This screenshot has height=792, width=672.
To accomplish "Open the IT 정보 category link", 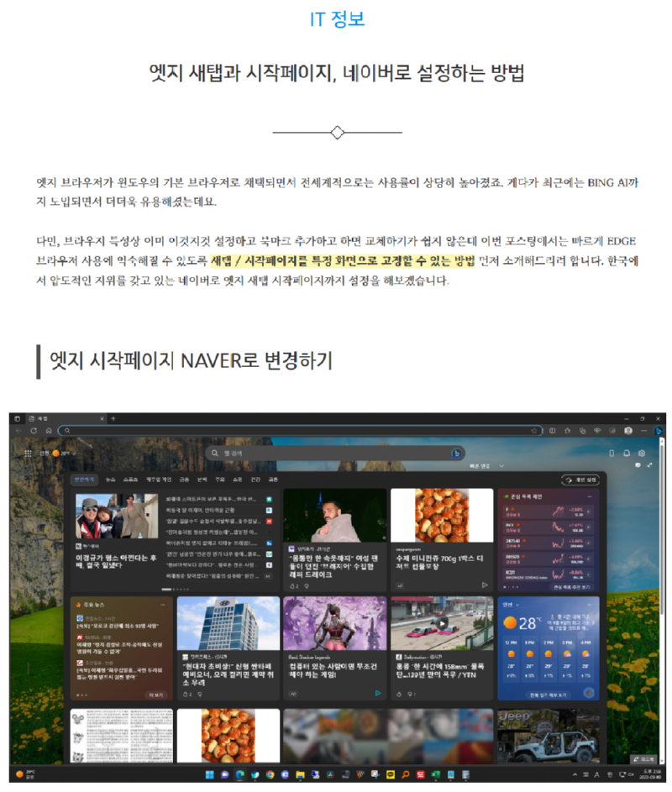I will pos(337,19).
